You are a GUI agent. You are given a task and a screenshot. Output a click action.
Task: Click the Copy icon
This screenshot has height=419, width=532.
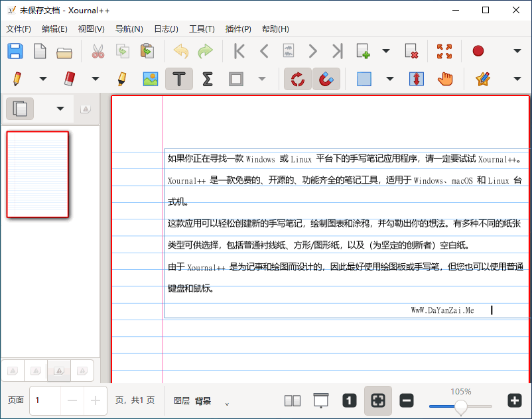[x=123, y=51]
